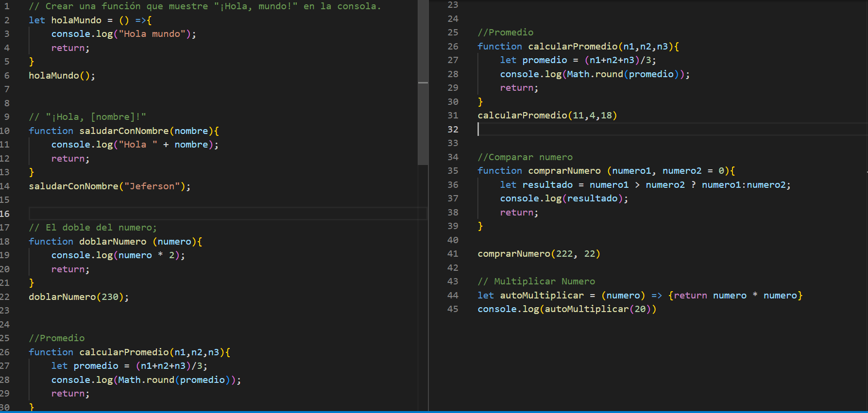Click //Promedio comment in the right editor pane

[505, 33]
